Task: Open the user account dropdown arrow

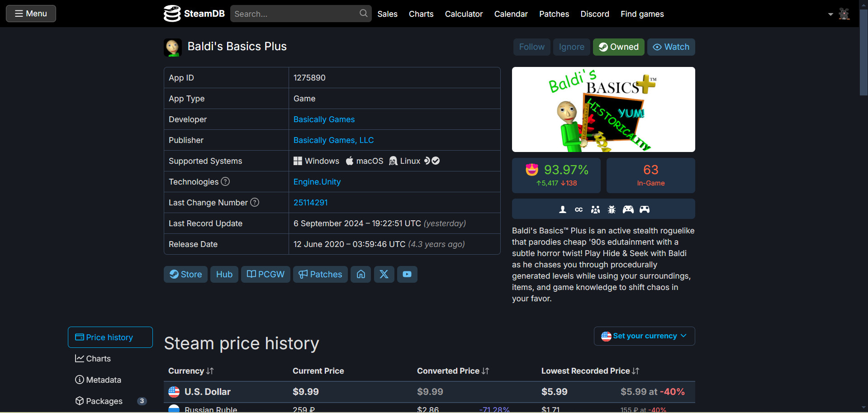Action: 830,14
